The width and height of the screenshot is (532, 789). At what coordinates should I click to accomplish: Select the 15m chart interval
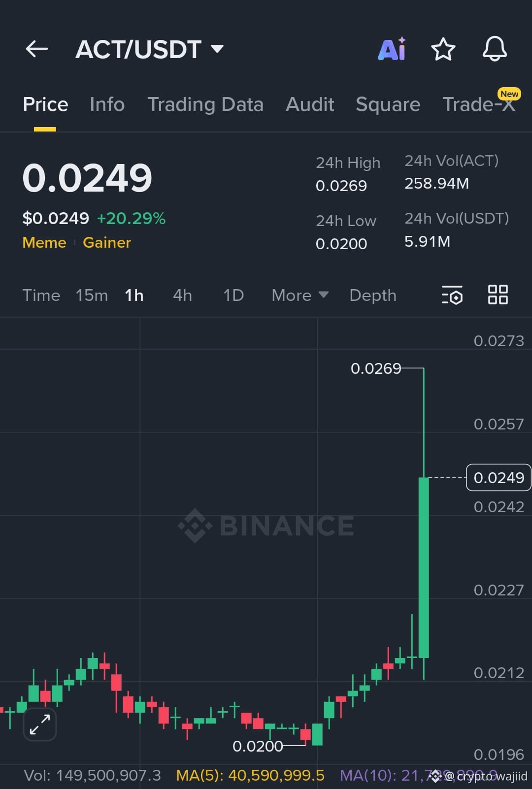92,295
